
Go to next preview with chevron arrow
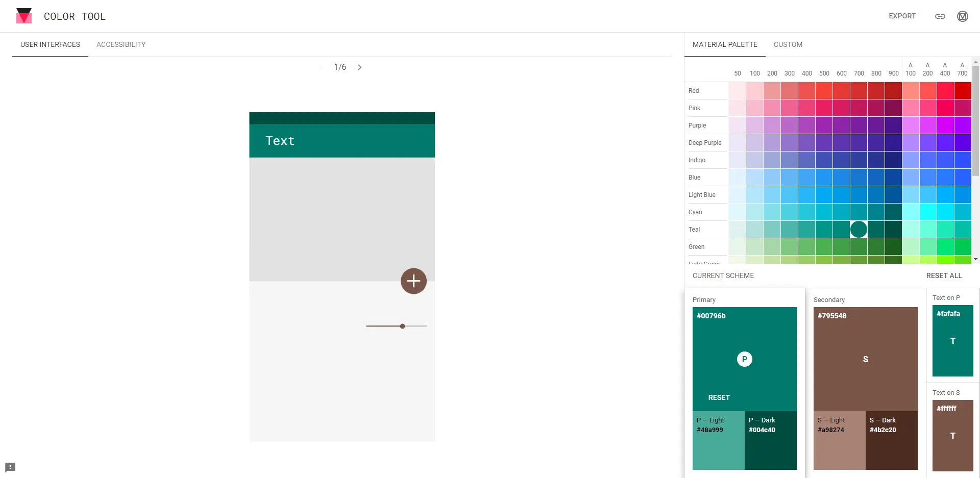[360, 67]
